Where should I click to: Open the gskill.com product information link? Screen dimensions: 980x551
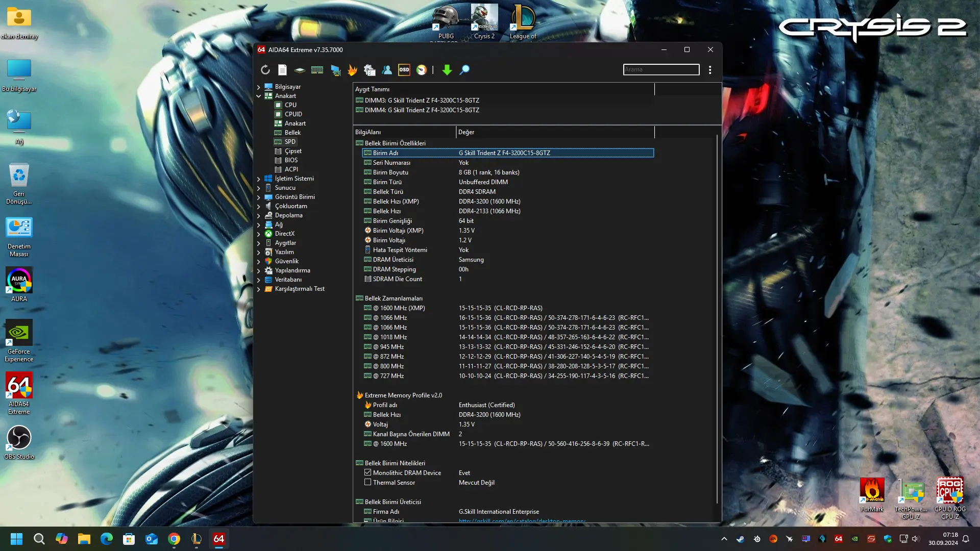tap(522, 520)
